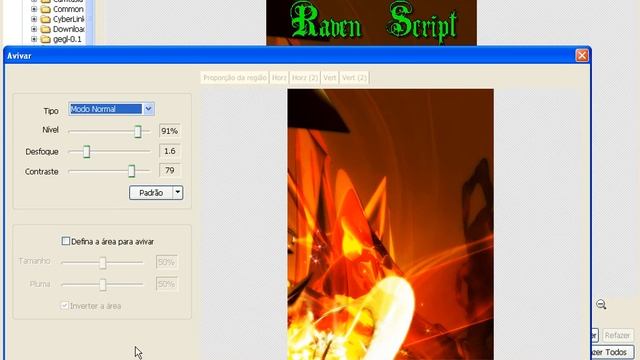Expand the gegl-0.1 folder in tree

34,39
